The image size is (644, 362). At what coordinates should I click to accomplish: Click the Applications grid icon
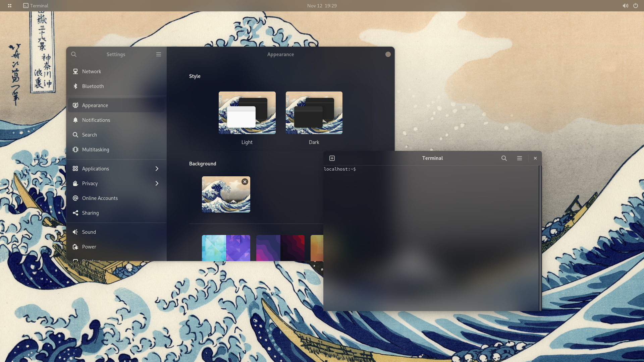point(75,169)
